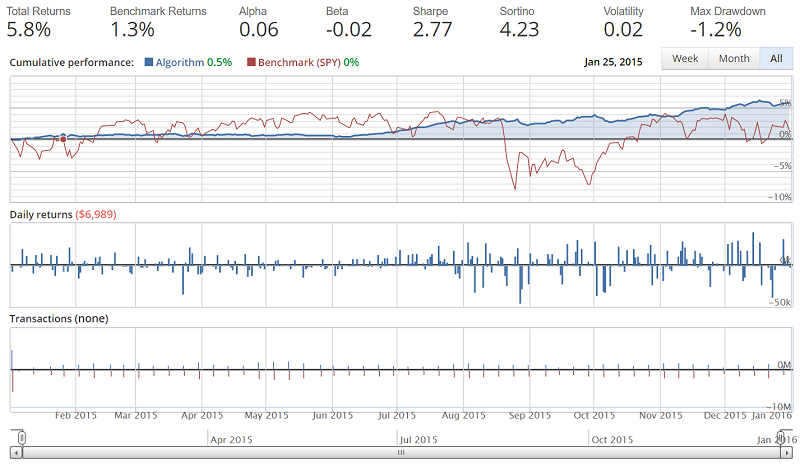Click the Daily returns panel title
800x465 pixels.
pos(41,215)
